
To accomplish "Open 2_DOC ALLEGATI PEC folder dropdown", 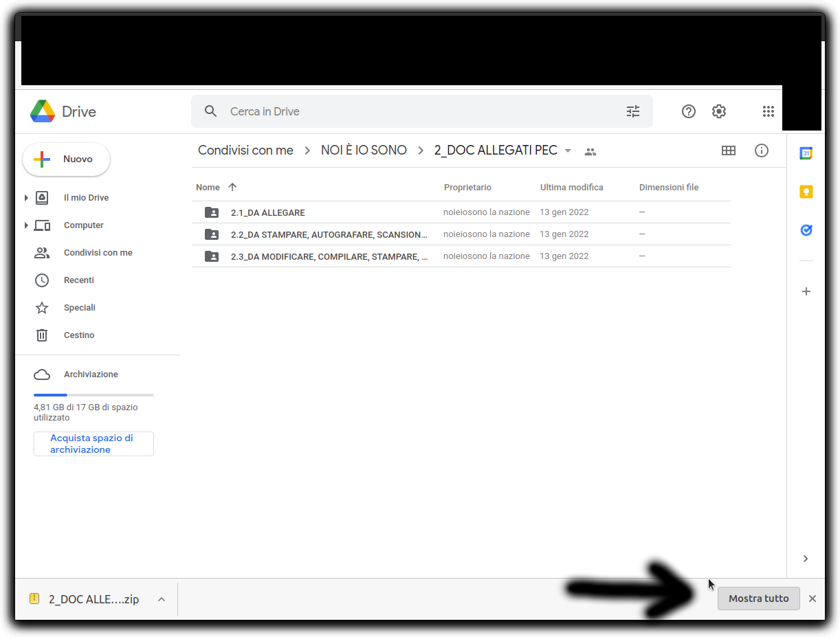I will [568, 151].
